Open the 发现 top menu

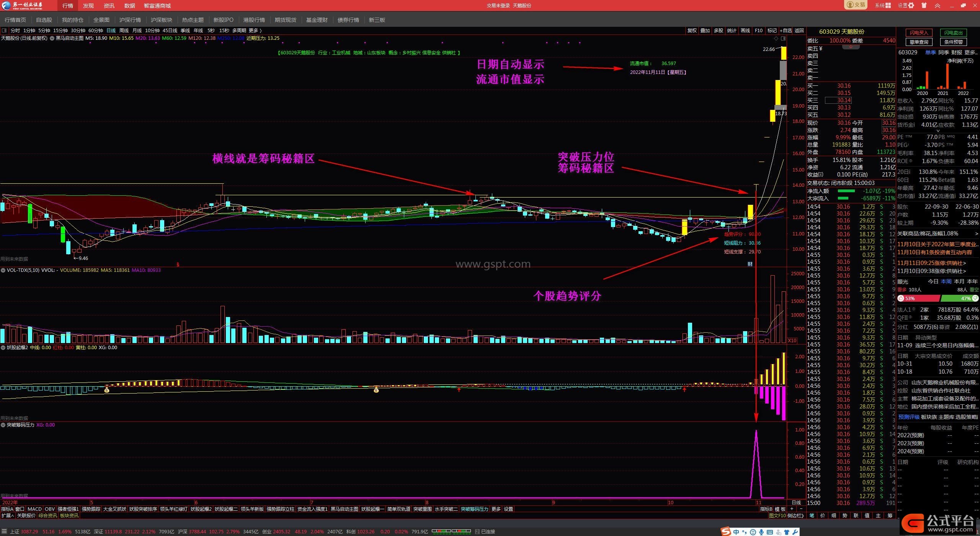coord(88,5)
